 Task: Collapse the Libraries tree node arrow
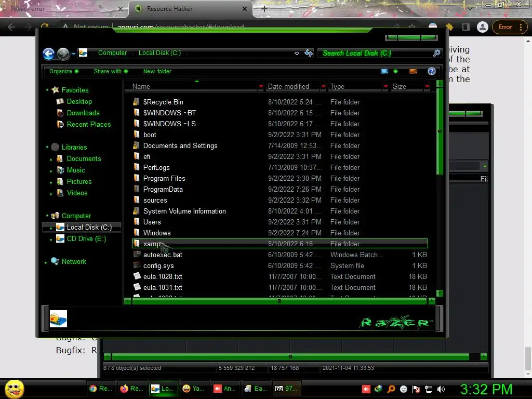pos(47,147)
